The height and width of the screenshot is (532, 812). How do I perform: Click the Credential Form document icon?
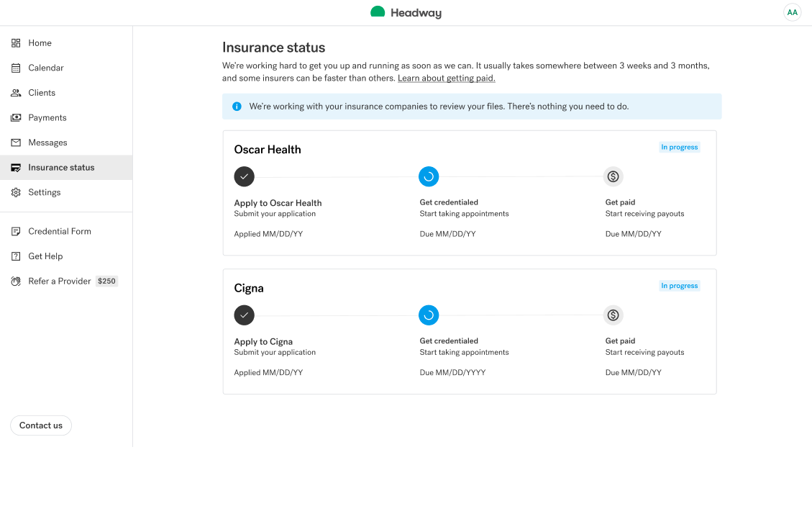coord(16,231)
